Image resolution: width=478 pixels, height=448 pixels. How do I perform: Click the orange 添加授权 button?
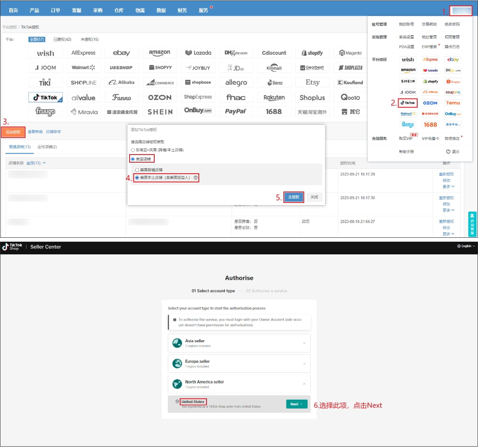coord(13,132)
